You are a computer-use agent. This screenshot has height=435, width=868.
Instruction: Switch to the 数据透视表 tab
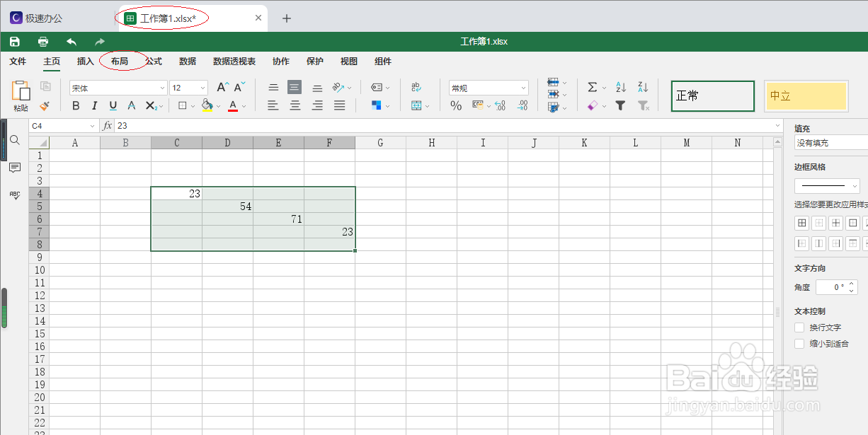234,62
